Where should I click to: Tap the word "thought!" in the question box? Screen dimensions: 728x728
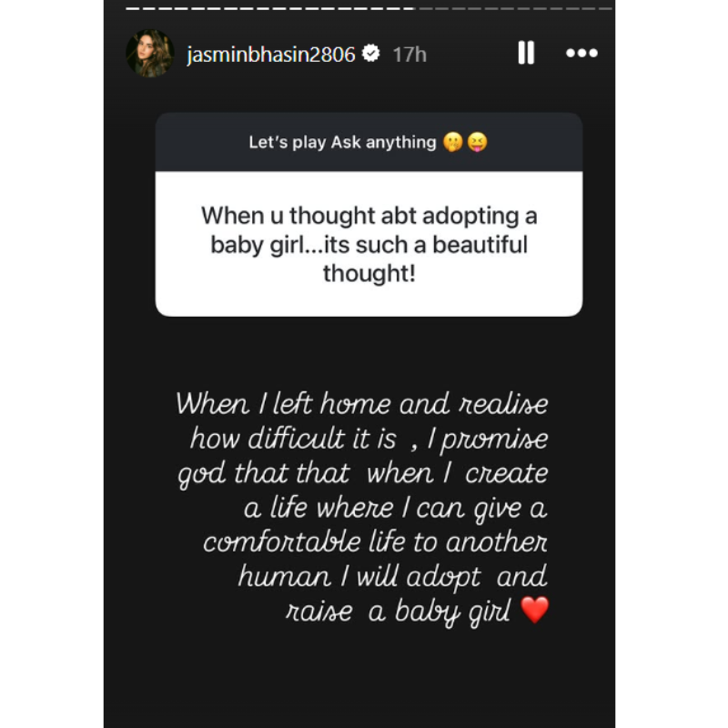[369, 273]
